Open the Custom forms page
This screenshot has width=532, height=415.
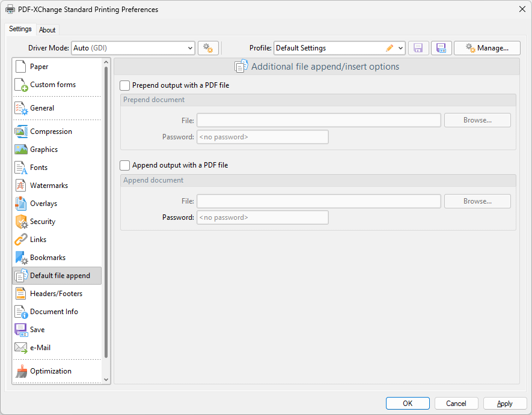57,85
